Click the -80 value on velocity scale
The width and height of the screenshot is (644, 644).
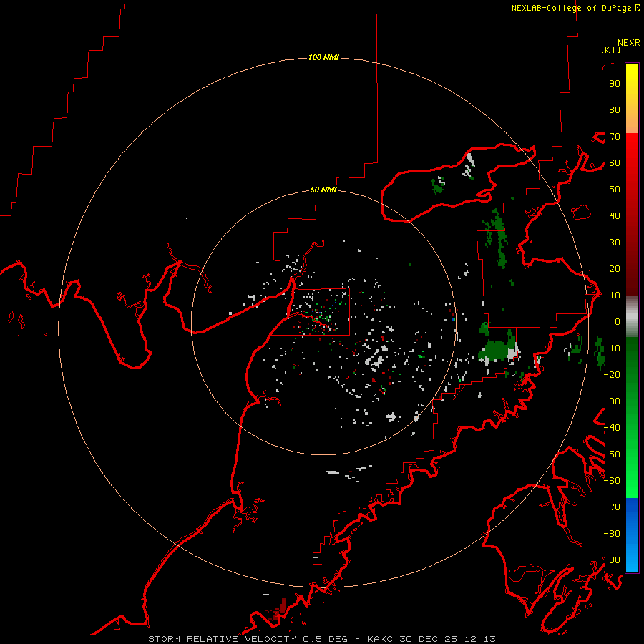[x=612, y=534]
